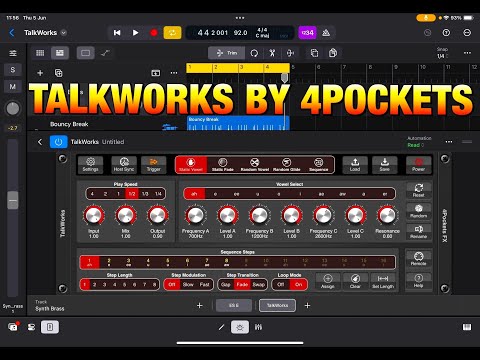Viewport: 480px width, 360px height.
Task: Jump to the beginning of the project
Action: 117,33
